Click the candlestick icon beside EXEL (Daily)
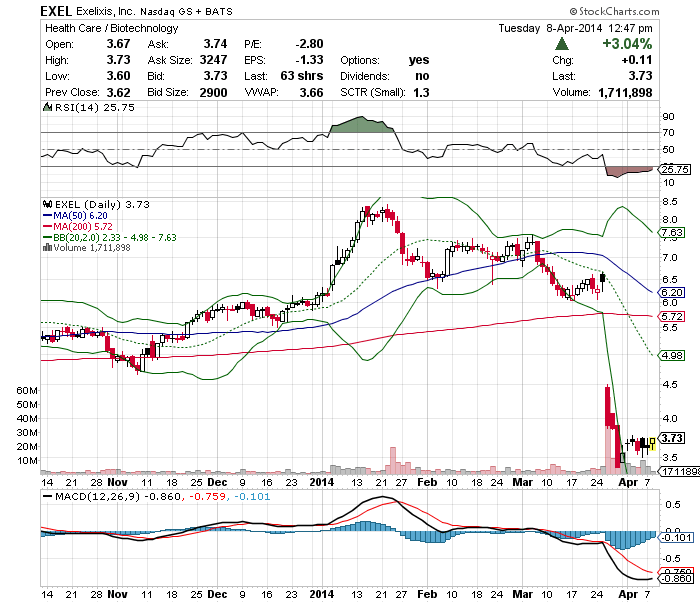Screen dimensions: 700x603 point(47,204)
